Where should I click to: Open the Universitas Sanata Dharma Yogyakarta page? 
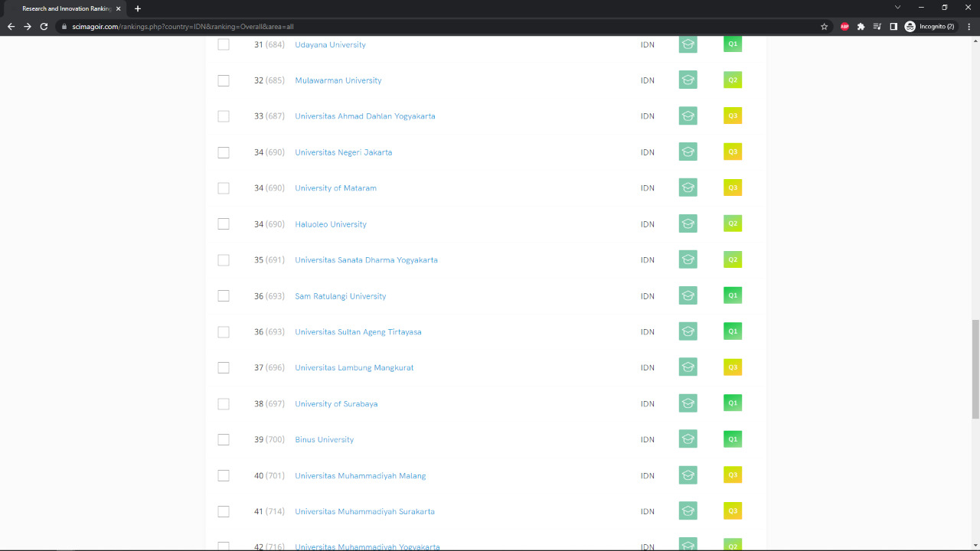coord(366,260)
